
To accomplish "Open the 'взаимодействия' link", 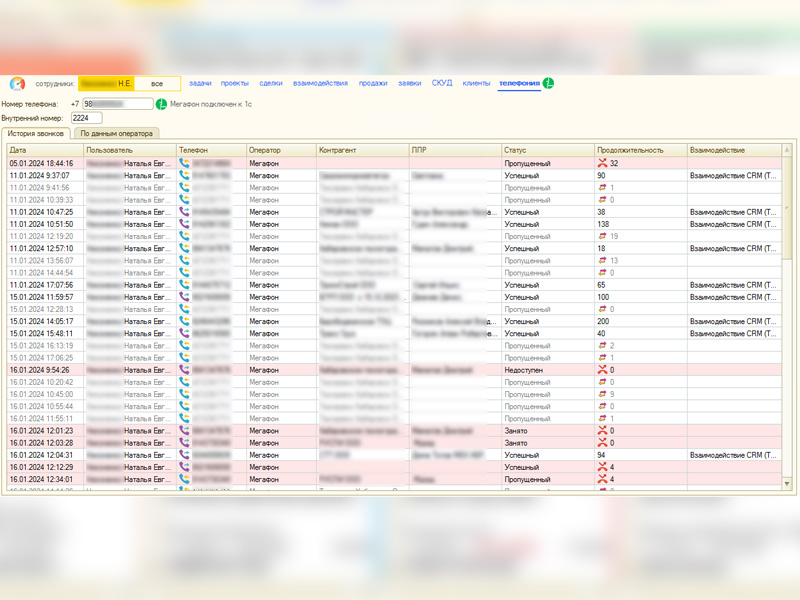I will [320, 84].
